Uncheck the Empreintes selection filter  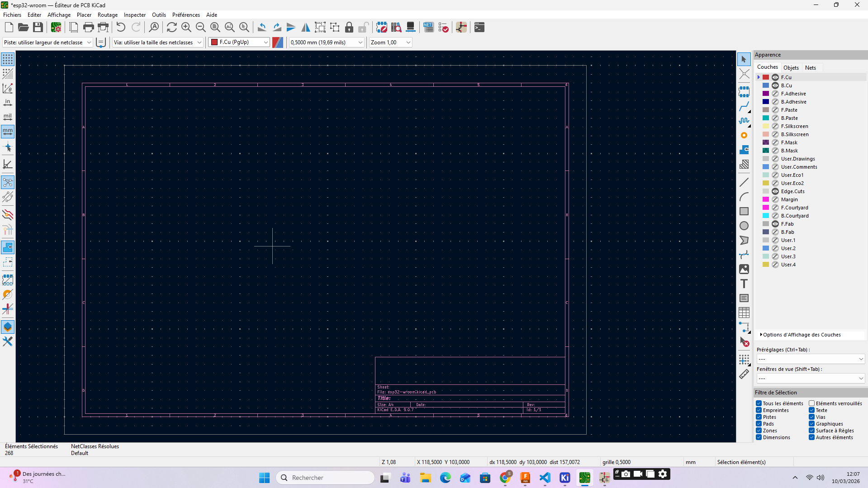pyautogui.click(x=759, y=410)
